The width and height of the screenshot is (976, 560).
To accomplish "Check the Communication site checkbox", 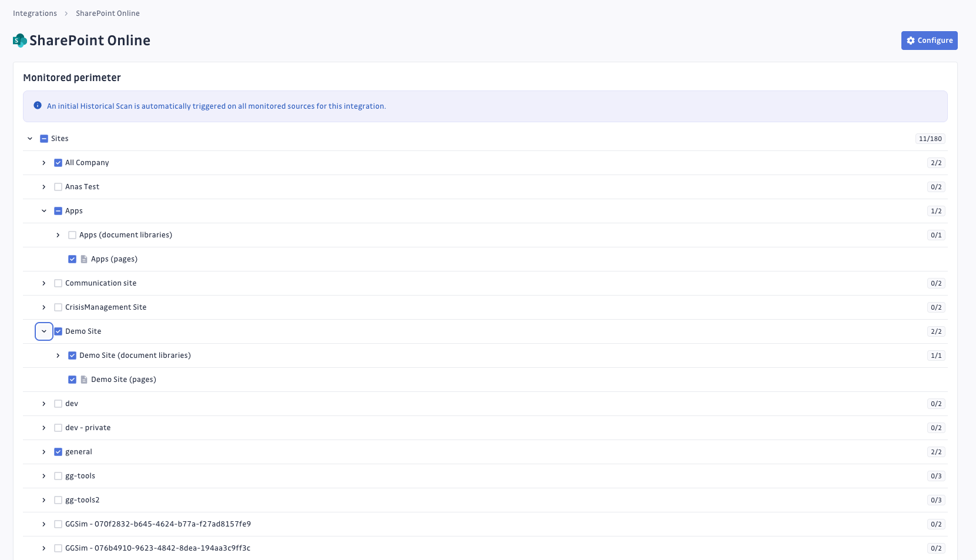I will [58, 283].
